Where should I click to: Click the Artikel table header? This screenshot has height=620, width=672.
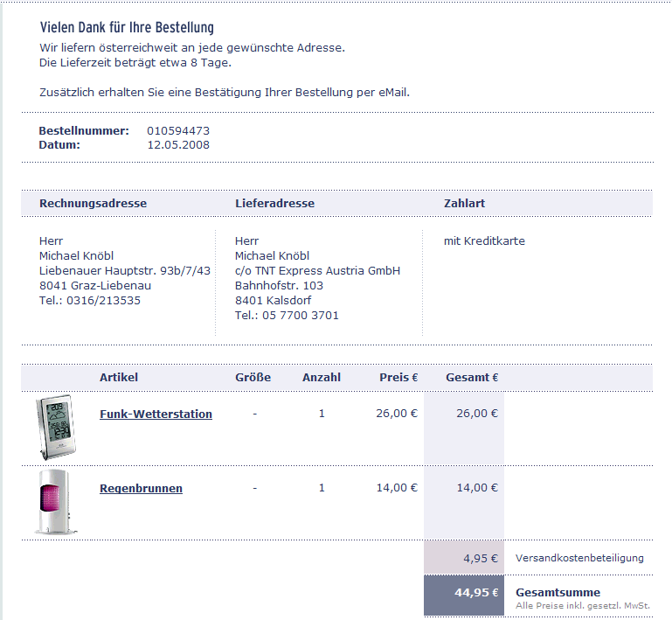(x=119, y=377)
